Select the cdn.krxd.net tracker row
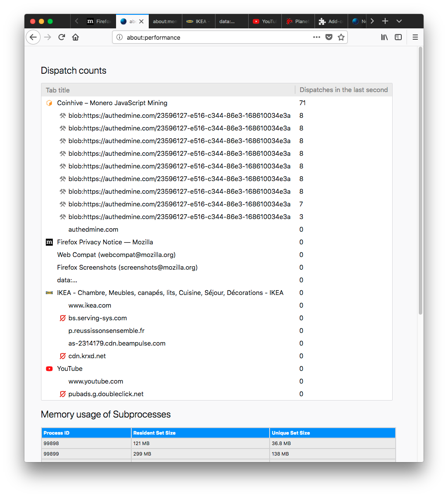Screen dimensions: 448x497 tap(87, 356)
